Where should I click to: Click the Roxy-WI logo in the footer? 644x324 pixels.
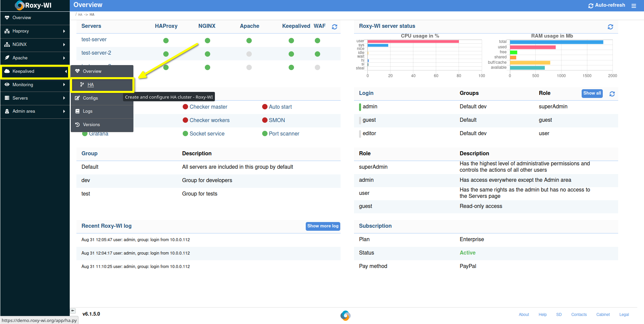[x=345, y=315]
